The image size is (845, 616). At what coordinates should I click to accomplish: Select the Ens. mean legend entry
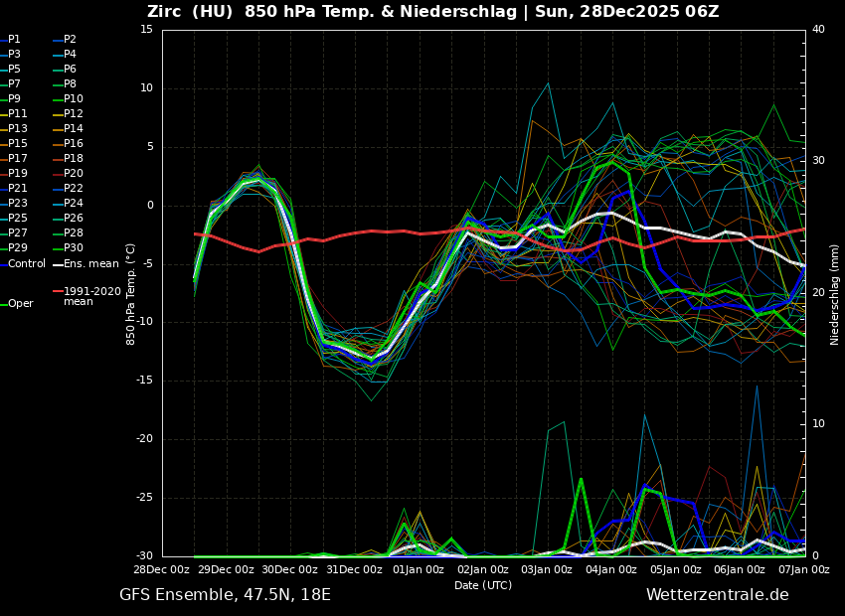(90, 264)
